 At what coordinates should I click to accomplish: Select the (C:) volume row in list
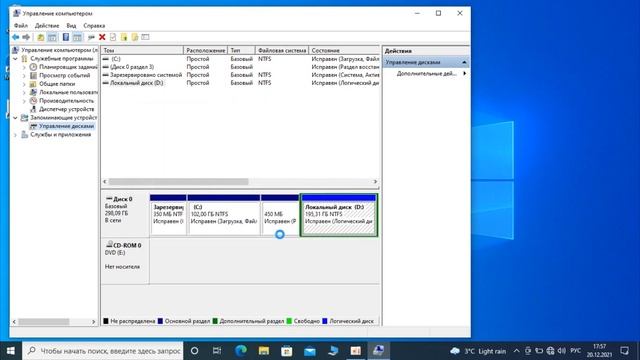click(x=240, y=59)
